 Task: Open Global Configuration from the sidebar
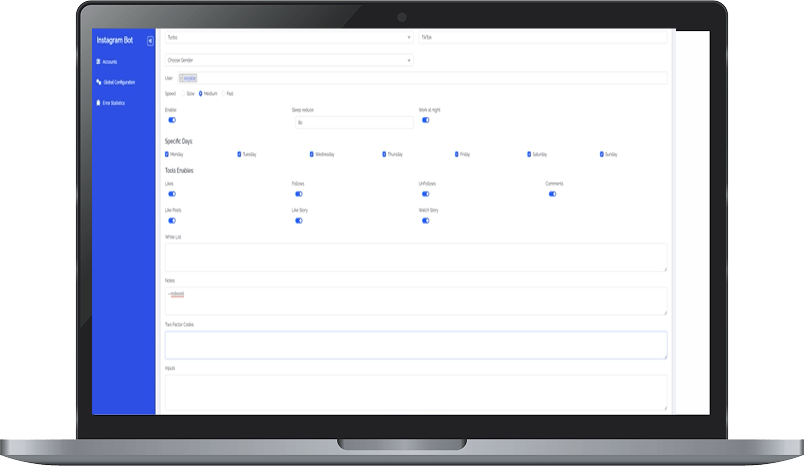click(118, 82)
